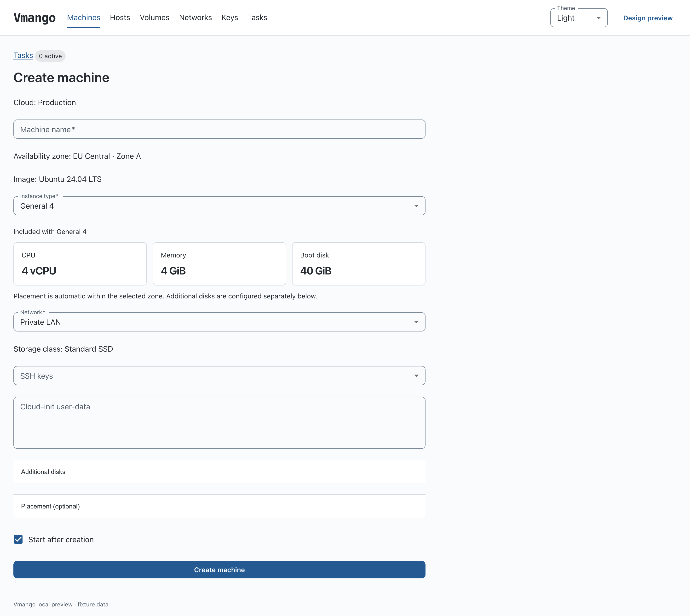The width and height of the screenshot is (690, 616).
Task: Open the Instance type dropdown
Action: click(x=219, y=206)
